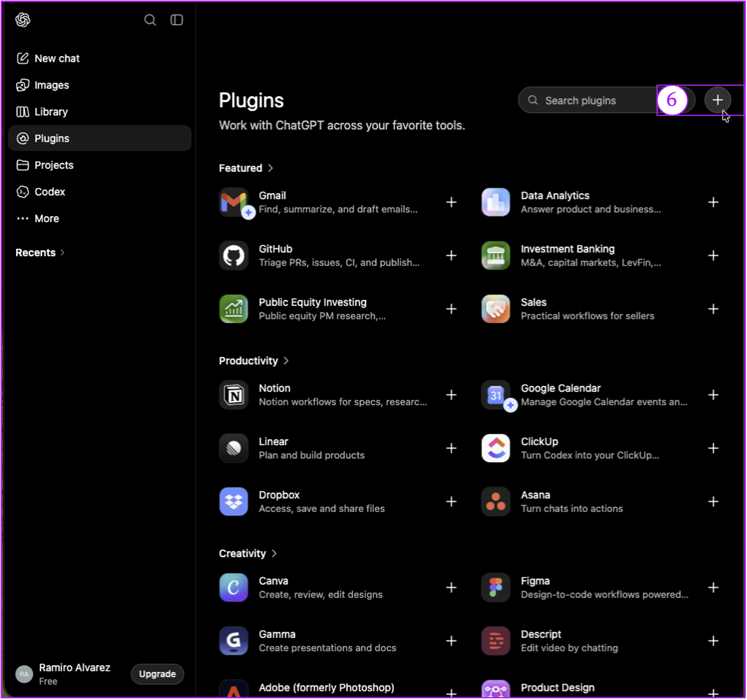This screenshot has width=747, height=700.
Task: Click the RA profile avatar
Action: pos(24,674)
